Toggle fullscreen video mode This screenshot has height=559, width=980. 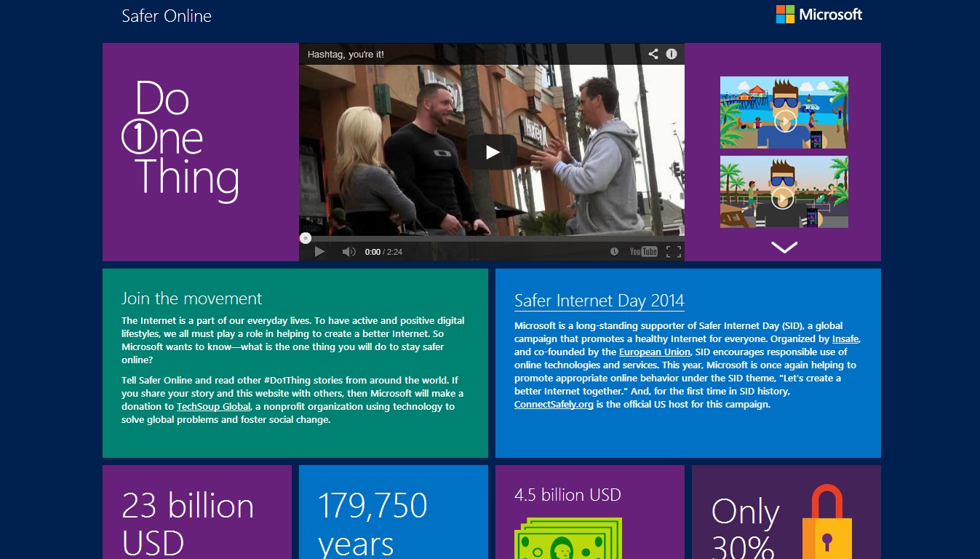click(x=674, y=252)
